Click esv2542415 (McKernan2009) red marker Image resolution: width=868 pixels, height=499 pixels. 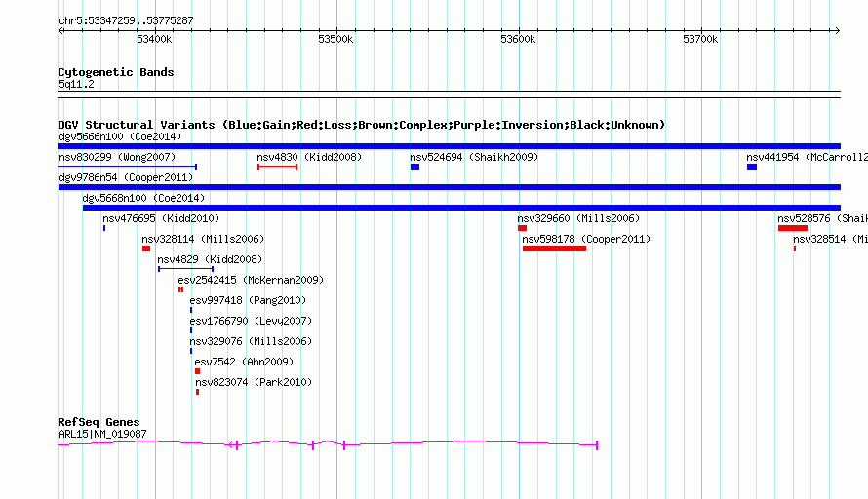181,289
